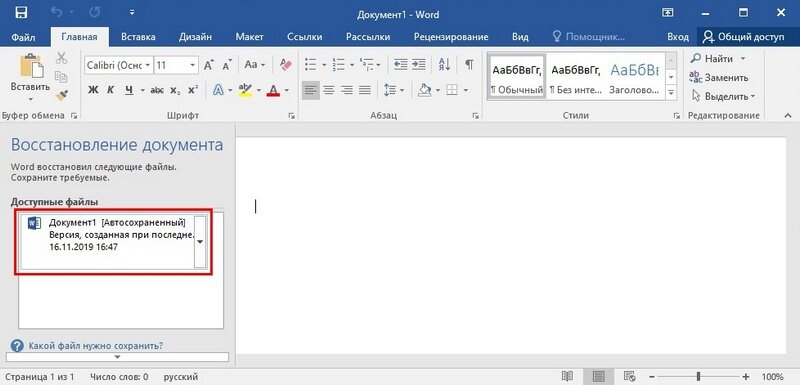Viewport: 800px width, 385px height.
Task: Switch to the Вид tab
Action: (520, 37)
